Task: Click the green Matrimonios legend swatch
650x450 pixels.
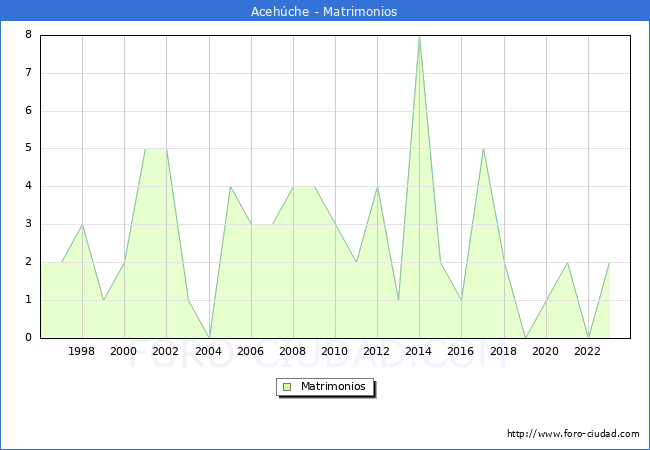Action: tap(286, 386)
